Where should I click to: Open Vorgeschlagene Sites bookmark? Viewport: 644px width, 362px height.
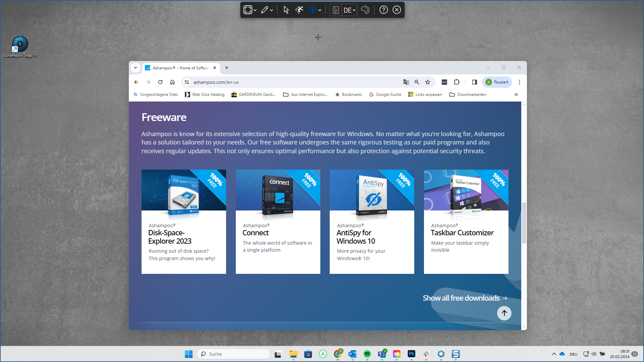[156, 95]
